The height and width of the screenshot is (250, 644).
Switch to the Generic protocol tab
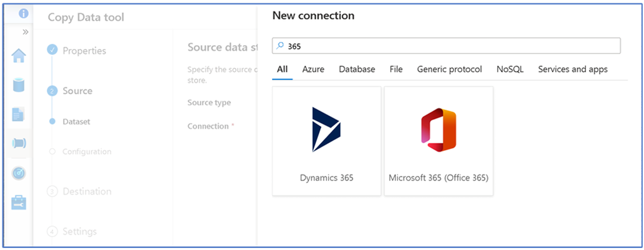click(x=449, y=70)
